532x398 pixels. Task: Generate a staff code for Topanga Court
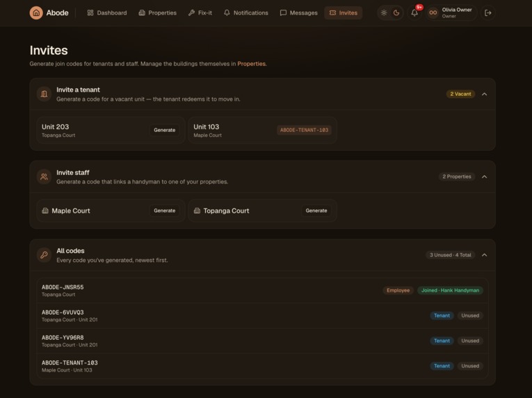click(316, 210)
